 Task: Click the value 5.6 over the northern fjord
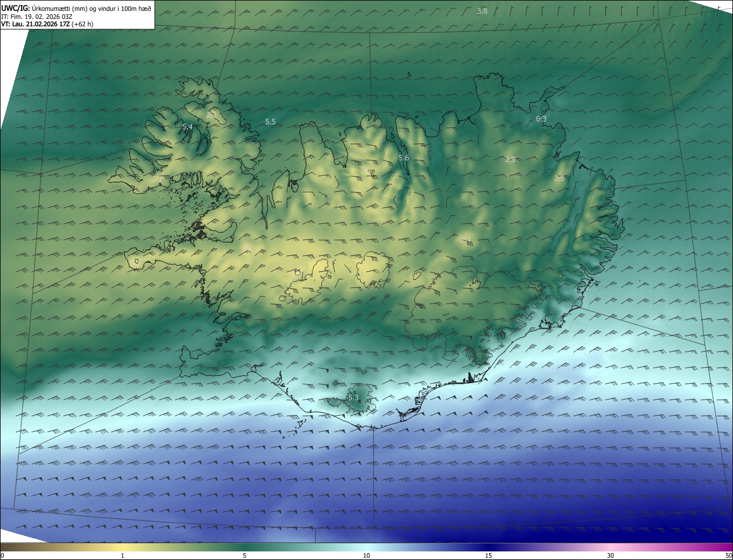(404, 157)
